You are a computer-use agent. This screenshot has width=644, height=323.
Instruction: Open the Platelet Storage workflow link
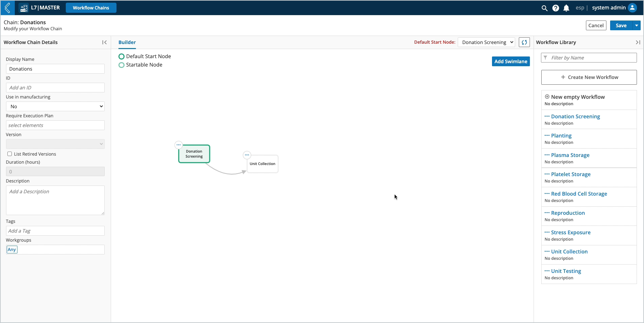pos(571,174)
